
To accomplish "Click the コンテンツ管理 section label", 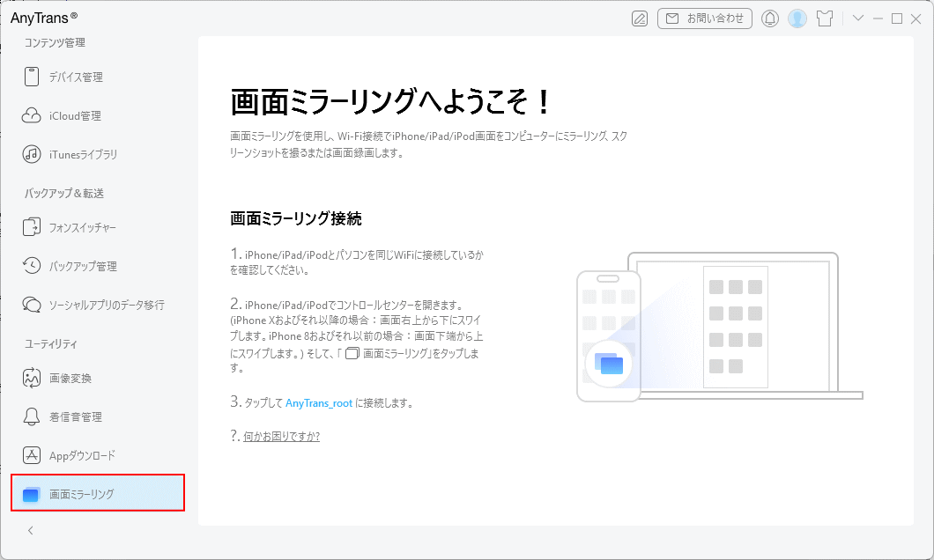I will tap(55, 43).
